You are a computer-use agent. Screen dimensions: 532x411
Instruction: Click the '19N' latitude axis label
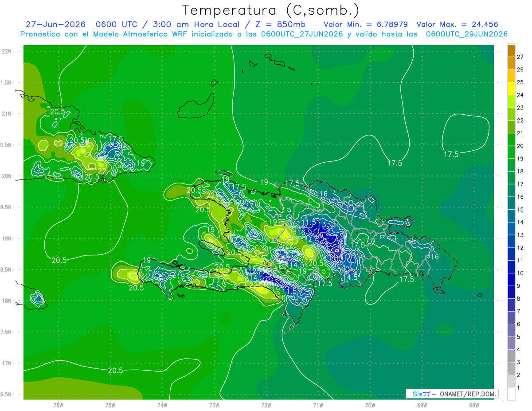(8, 238)
